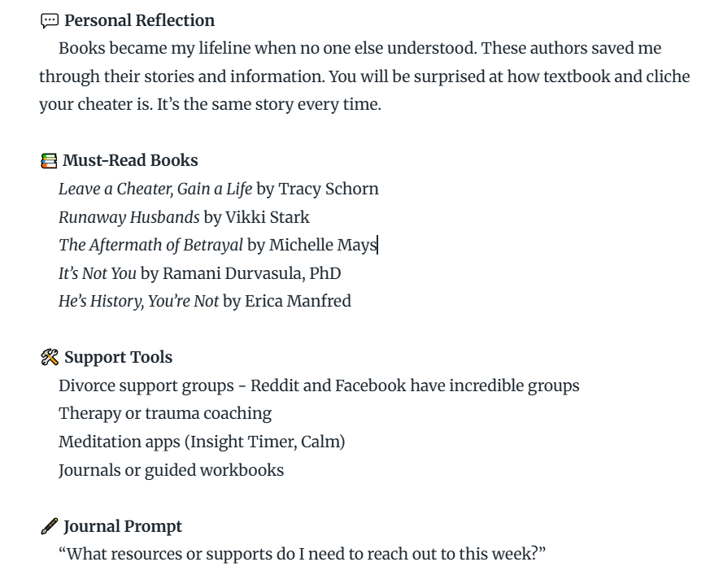Click the Must-Read Books heading

tap(130, 161)
